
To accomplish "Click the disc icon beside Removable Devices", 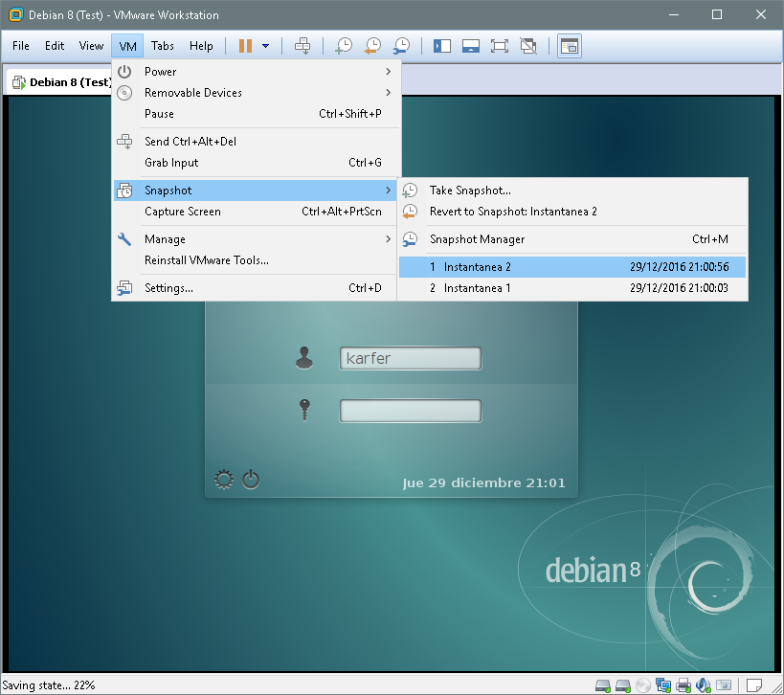I will point(124,93).
